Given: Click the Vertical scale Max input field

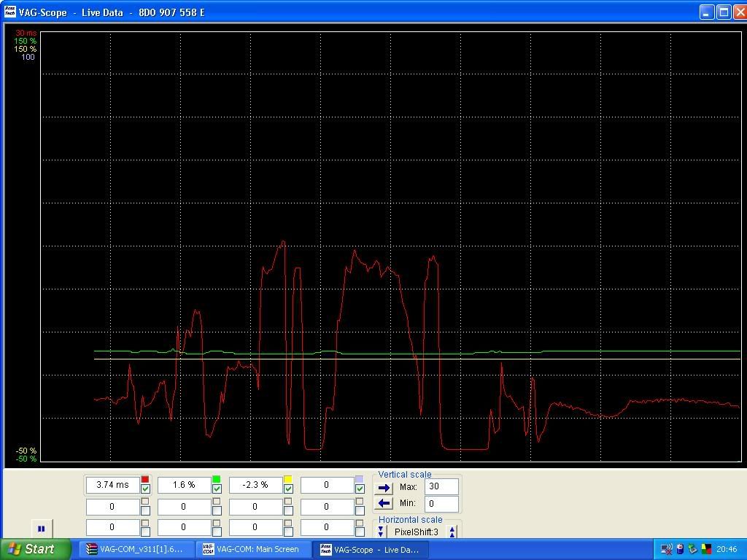Looking at the screenshot, I should (x=441, y=486).
